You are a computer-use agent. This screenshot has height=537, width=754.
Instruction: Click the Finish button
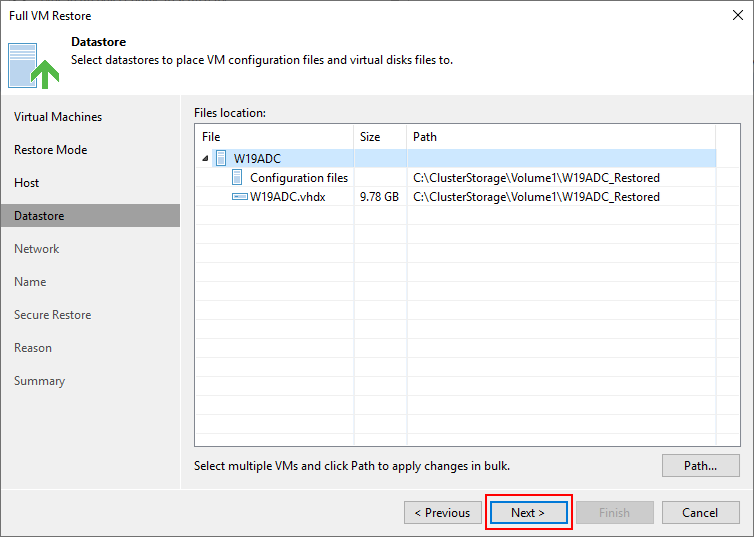coord(615,512)
